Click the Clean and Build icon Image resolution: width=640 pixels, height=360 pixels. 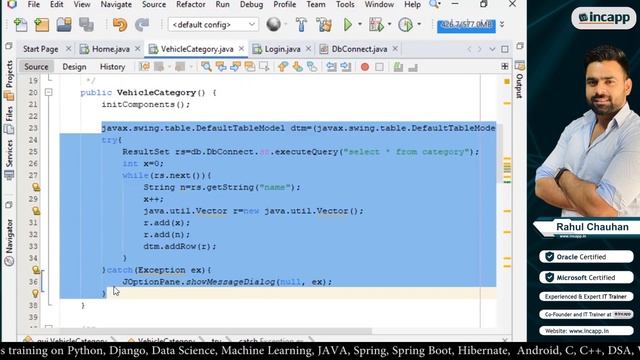coord(324,24)
